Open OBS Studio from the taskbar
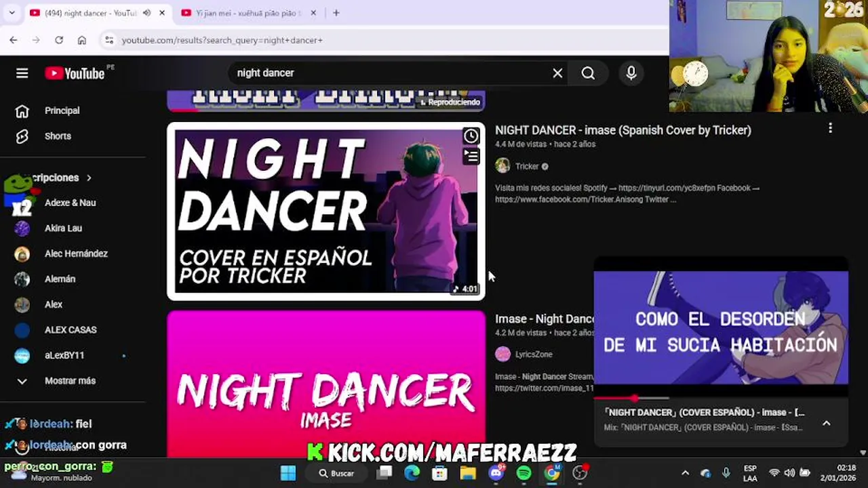The image size is (868, 488). point(580,473)
